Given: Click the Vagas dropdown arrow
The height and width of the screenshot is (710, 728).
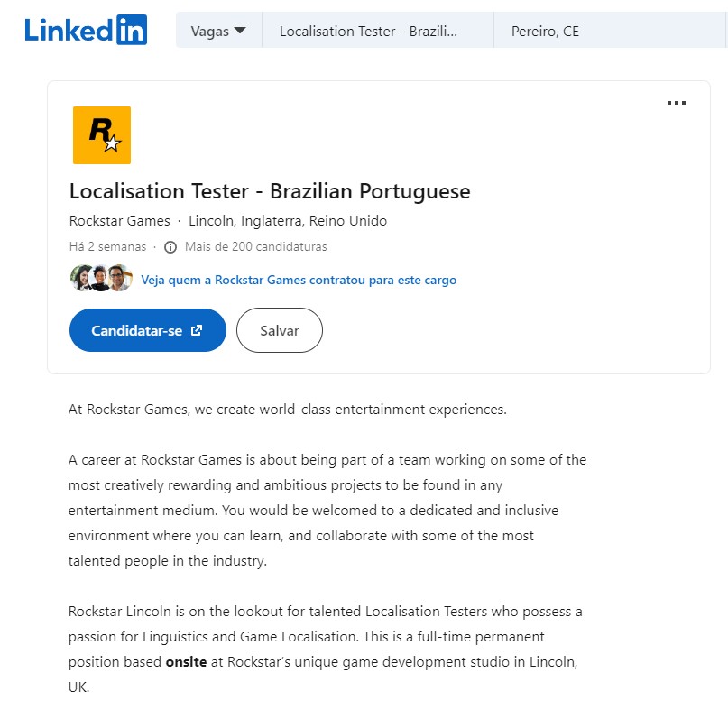Looking at the screenshot, I should click(239, 31).
